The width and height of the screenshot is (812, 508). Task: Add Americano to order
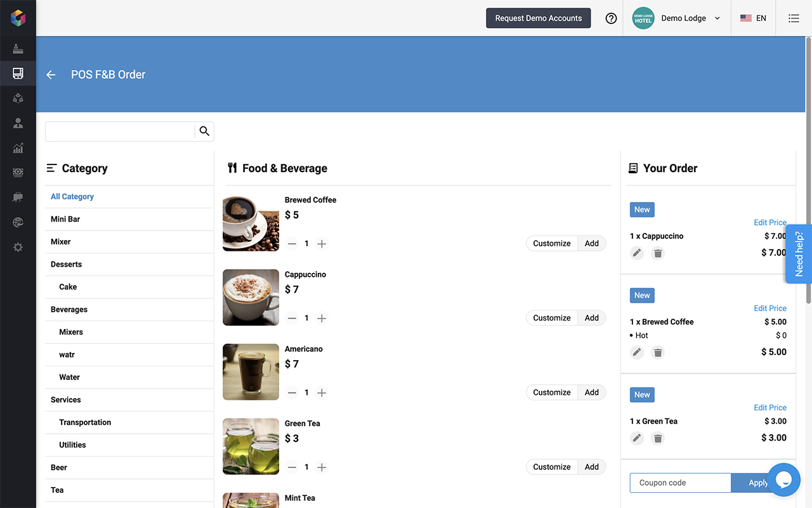[x=592, y=392]
